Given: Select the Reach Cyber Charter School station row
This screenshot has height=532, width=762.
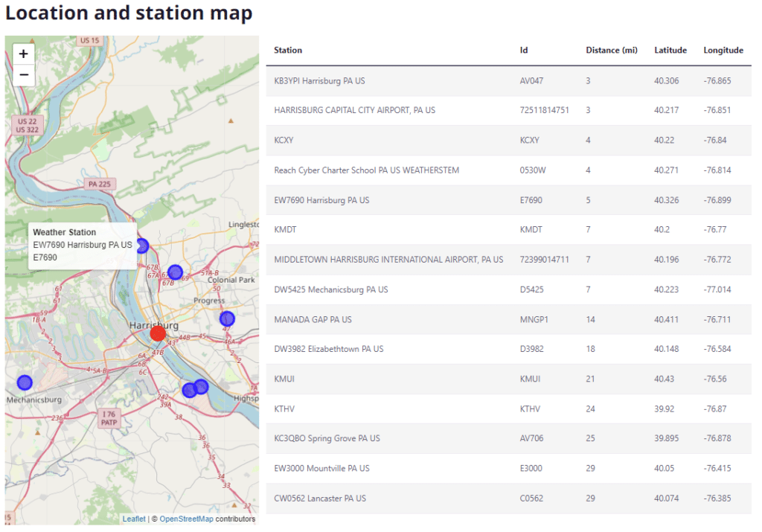Looking at the screenshot, I should click(366, 170).
